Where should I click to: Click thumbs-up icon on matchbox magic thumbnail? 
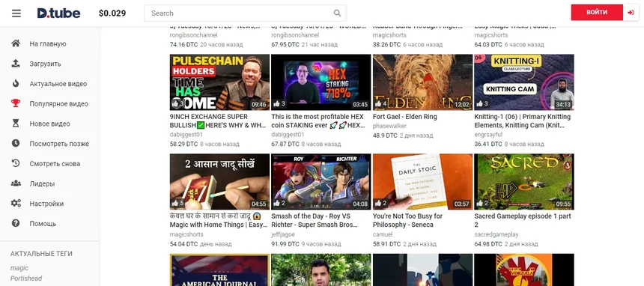(175, 203)
